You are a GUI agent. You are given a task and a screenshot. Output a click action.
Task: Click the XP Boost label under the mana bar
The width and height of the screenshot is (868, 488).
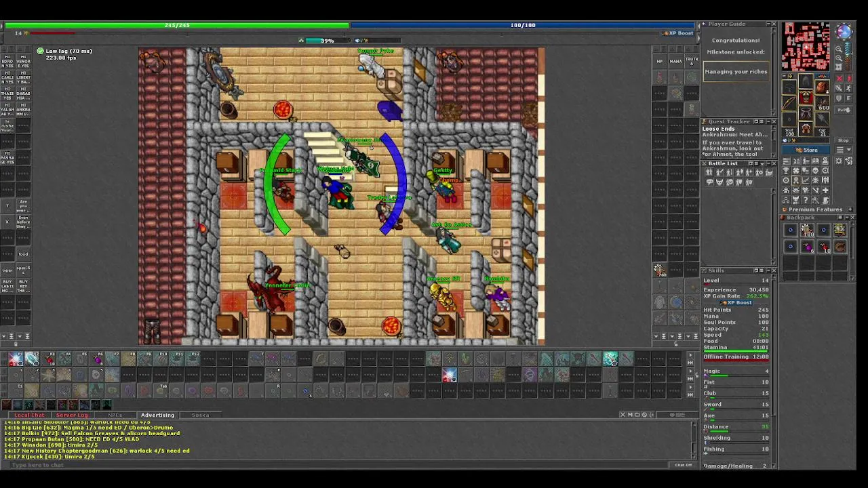(677, 33)
